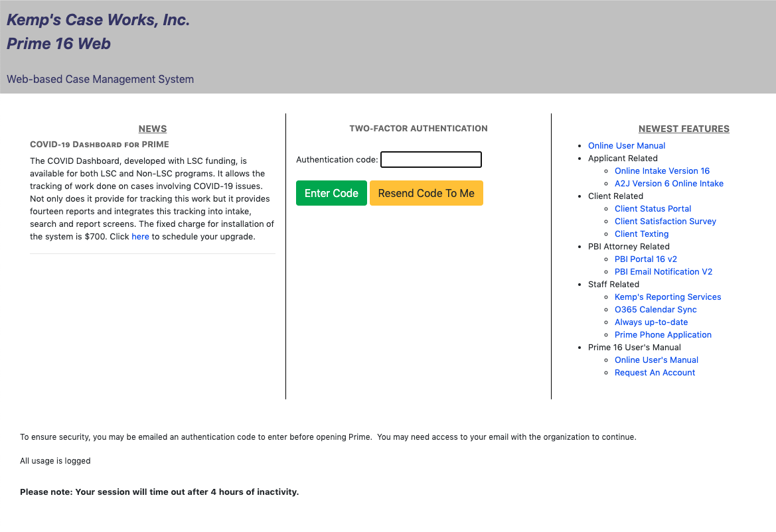Open the 'here' link to schedule upgrade
Screen dimensions: 776x532
click(x=140, y=237)
